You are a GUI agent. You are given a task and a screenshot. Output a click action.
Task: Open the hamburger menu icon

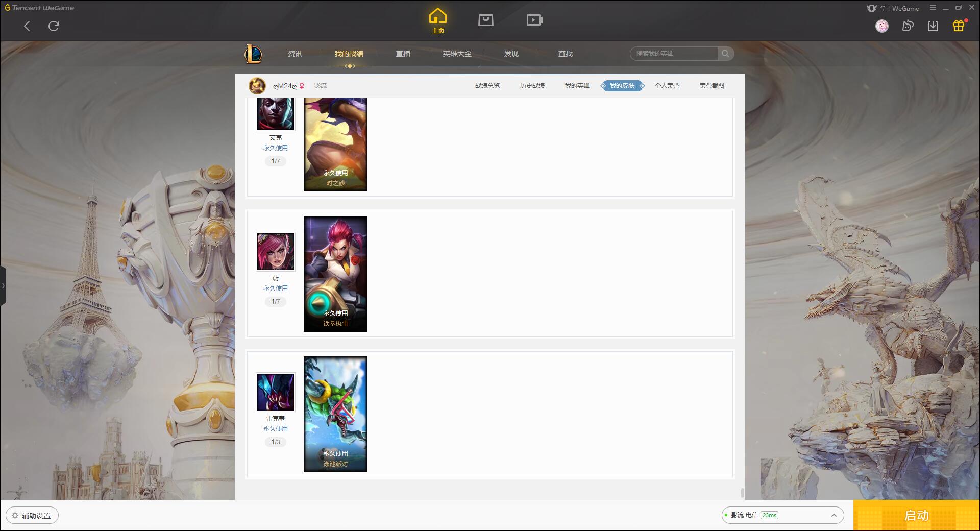pyautogui.click(x=933, y=8)
